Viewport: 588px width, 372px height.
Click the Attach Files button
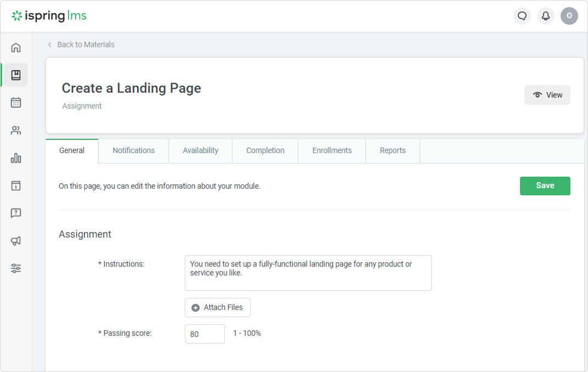pyautogui.click(x=218, y=308)
